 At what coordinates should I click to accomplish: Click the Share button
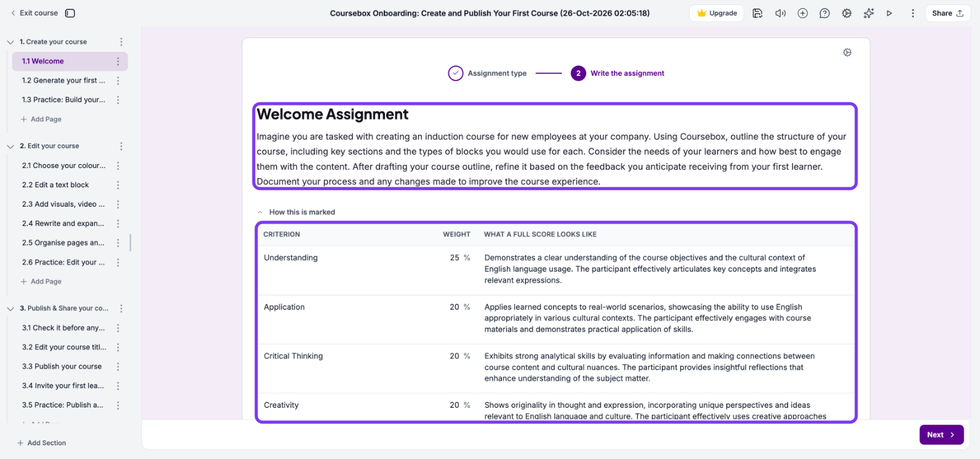coord(947,13)
